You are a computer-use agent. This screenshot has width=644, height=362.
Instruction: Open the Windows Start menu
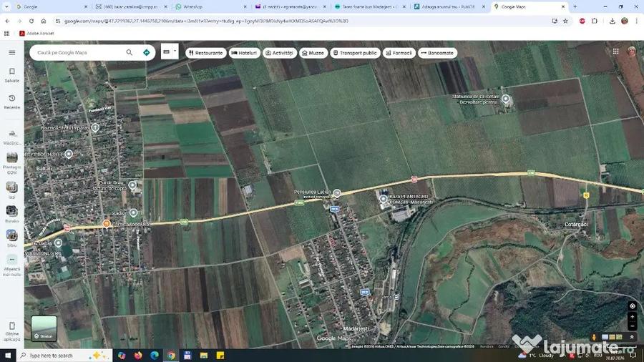pos(8,356)
